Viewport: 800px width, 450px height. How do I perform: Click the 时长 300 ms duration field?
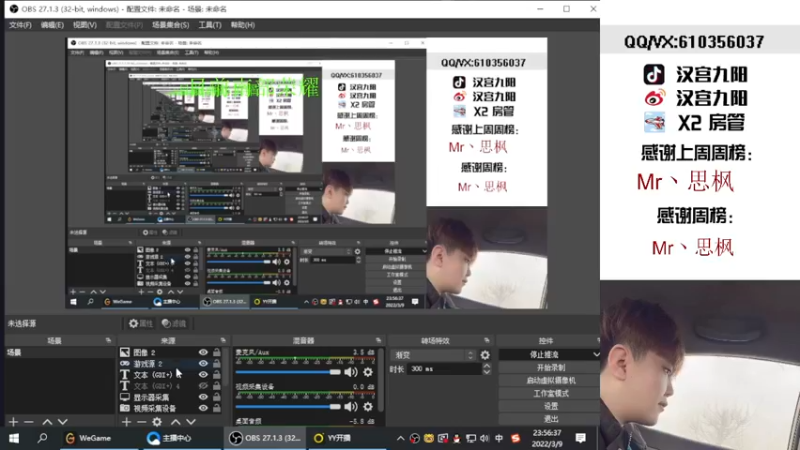tap(444, 368)
